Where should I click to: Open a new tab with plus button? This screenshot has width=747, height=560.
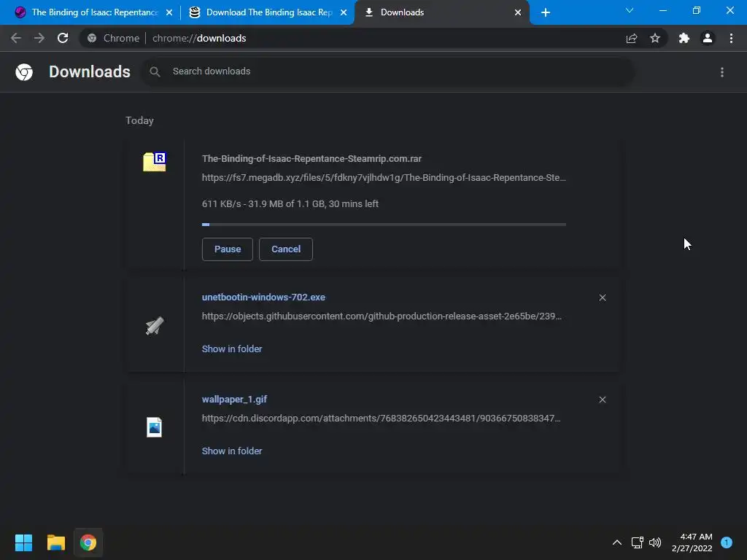[x=546, y=13]
